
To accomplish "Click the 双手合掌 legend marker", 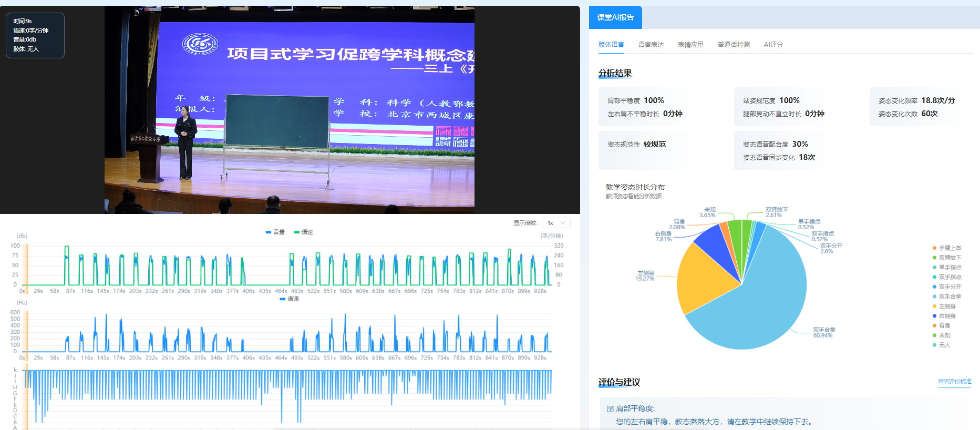I will point(934,296).
